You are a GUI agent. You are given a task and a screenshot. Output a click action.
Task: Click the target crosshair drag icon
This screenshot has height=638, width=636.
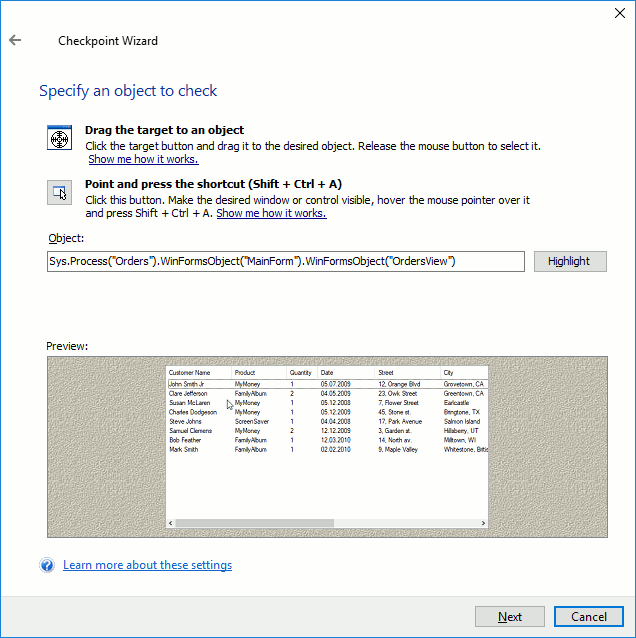click(x=59, y=138)
